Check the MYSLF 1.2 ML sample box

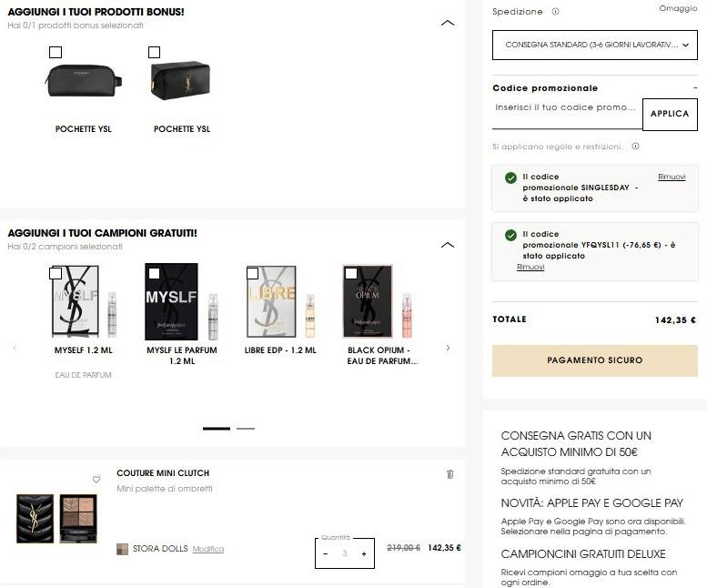[x=56, y=273]
